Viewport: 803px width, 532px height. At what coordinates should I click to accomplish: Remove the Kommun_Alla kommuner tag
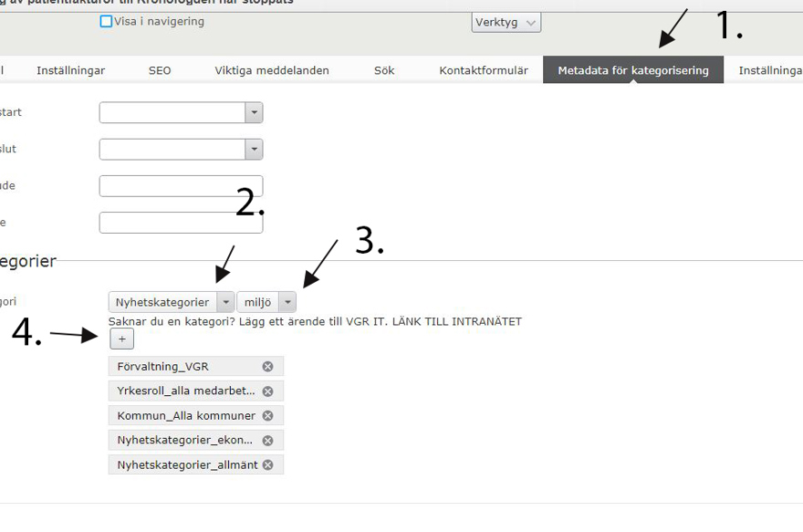(x=267, y=416)
